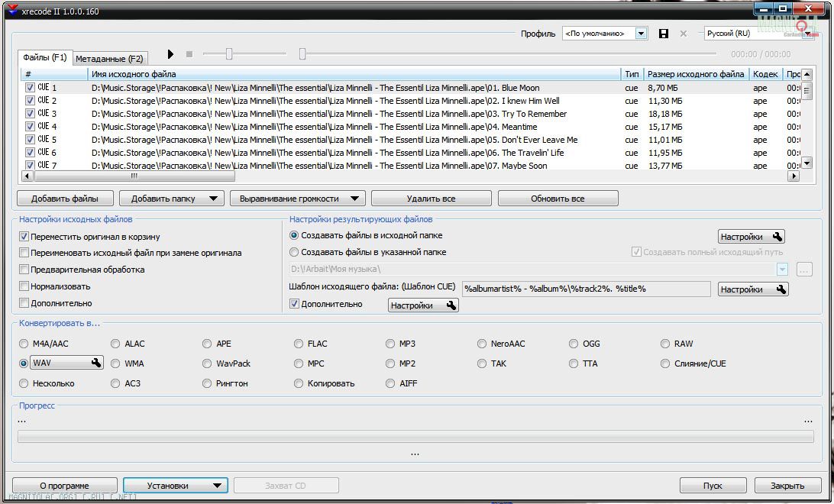Click the 'Удалить все' button

pyautogui.click(x=431, y=199)
